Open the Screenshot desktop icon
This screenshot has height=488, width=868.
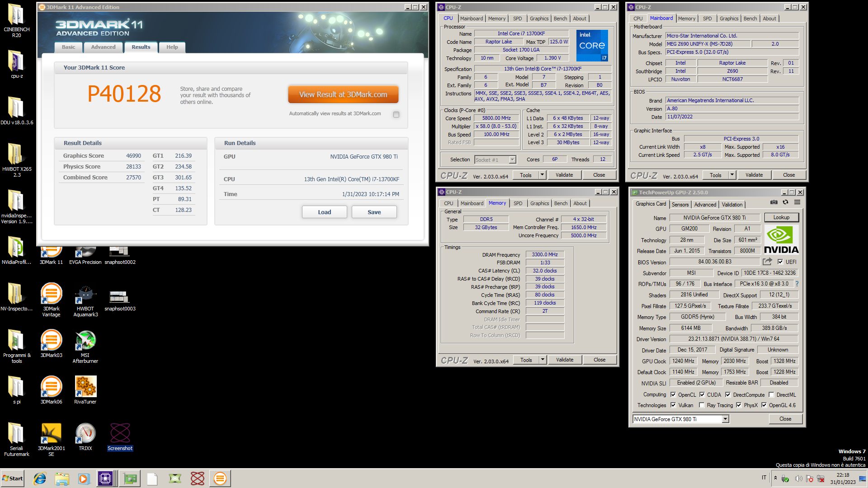pos(120,437)
